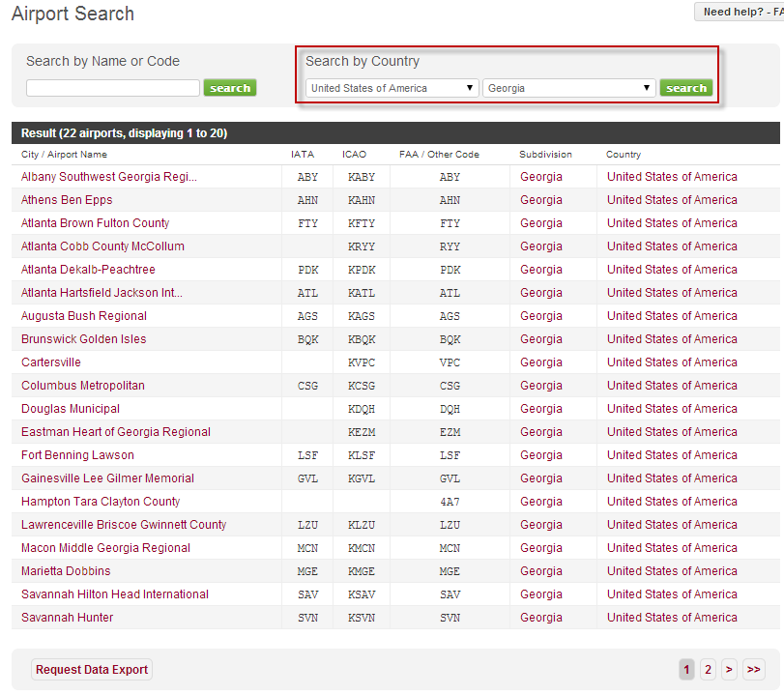
Task: Click United States of America in Marietta Dobbins row
Action: (672, 571)
